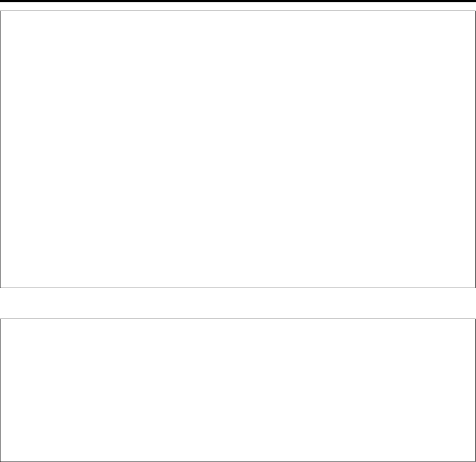Image resolution: width=476 pixels, height=462 pixels.
Task: Select the bottom-right corner of upper box
Action: [x=475, y=288]
